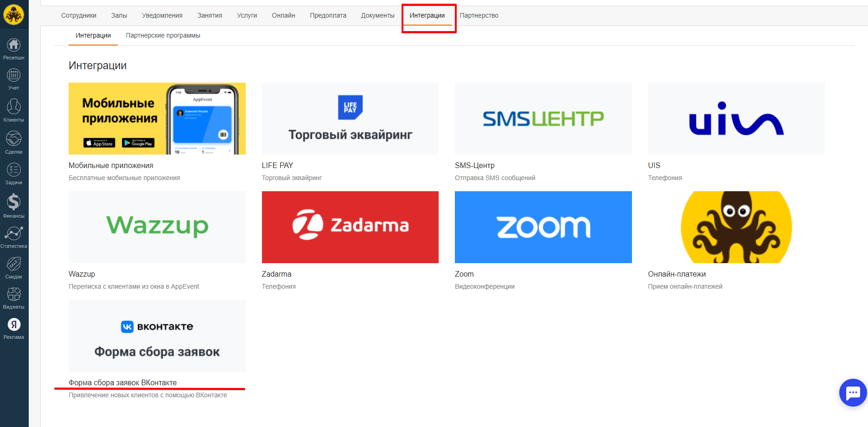Switch to the Партнерство tab
The width and height of the screenshot is (868, 427).
[479, 15]
